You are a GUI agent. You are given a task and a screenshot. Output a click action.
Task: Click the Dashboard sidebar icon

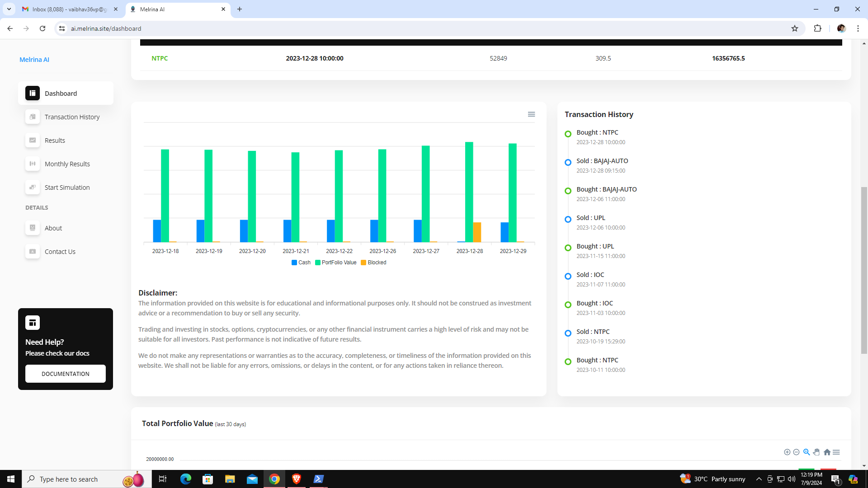click(33, 94)
